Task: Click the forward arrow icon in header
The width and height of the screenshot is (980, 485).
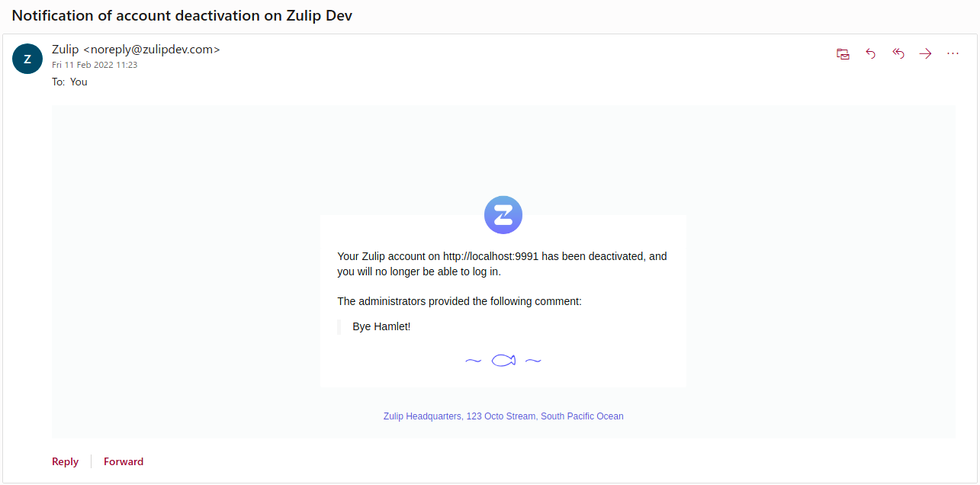Action: point(925,53)
